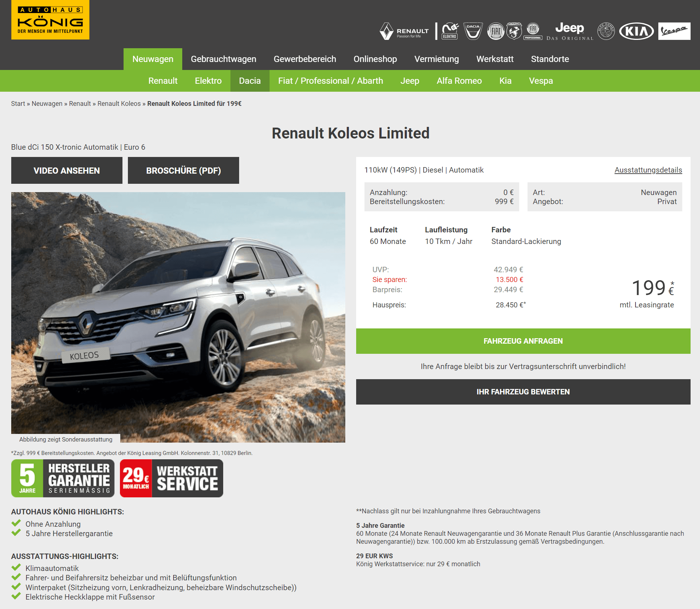Click the 5 Jahre Garantie footnote heading

tap(380, 526)
